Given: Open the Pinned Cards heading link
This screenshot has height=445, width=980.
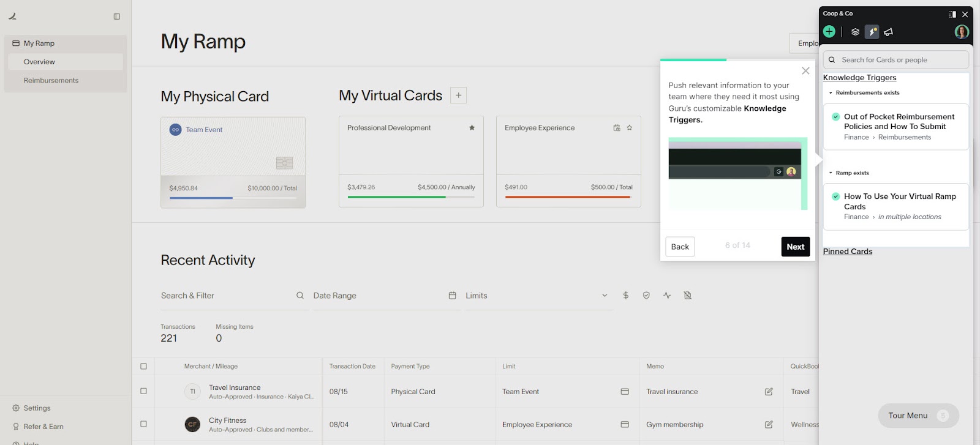Looking at the screenshot, I should pyautogui.click(x=848, y=252).
